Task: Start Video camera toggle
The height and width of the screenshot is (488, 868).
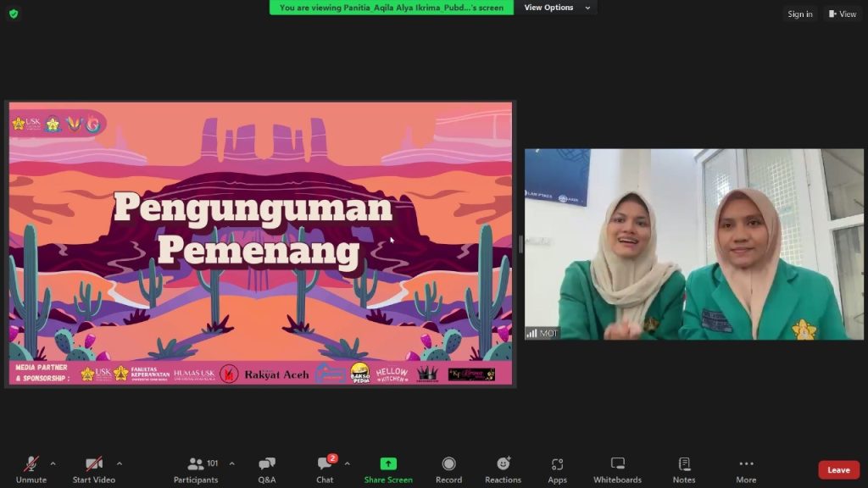Action: [x=93, y=469]
